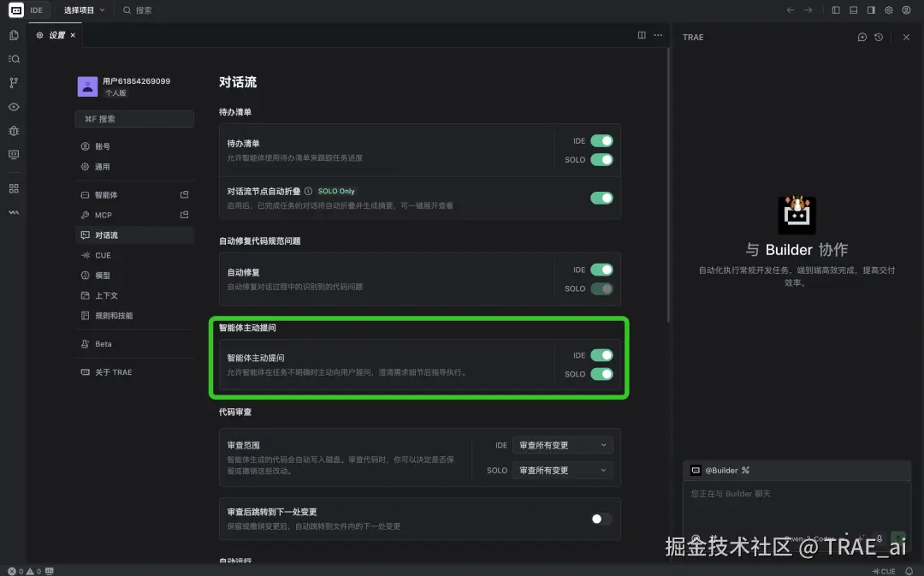
Task: Open 选择项目 project dropdown
Action: tap(84, 10)
